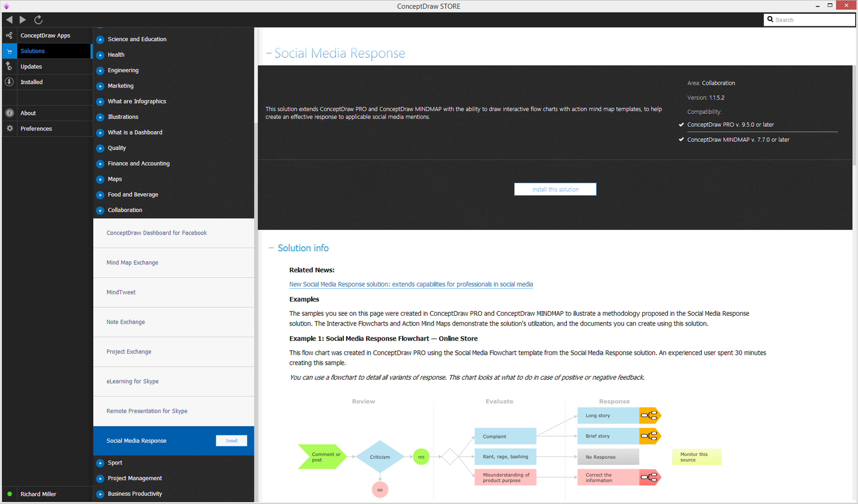Click the Criticism diamond in the flowchart
Image resolution: width=858 pixels, height=504 pixels.
(380, 457)
